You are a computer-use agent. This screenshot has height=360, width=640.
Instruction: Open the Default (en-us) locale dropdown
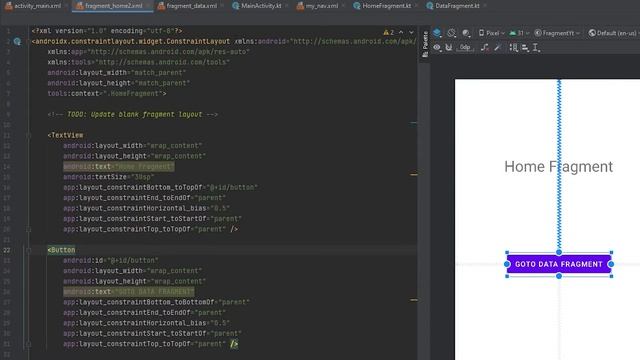pyautogui.click(x=614, y=33)
